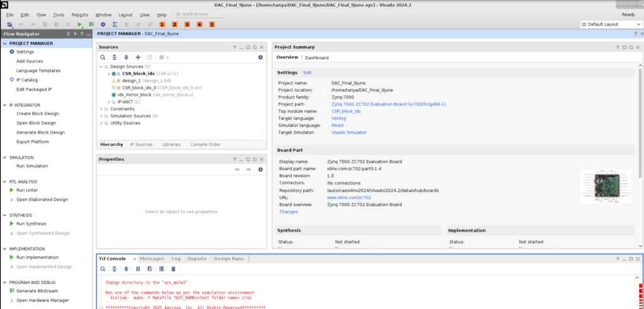Viewport: 644px width, 309px height.
Task: Click the Tcl Console search icon
Action: click(x=103, y=269)
